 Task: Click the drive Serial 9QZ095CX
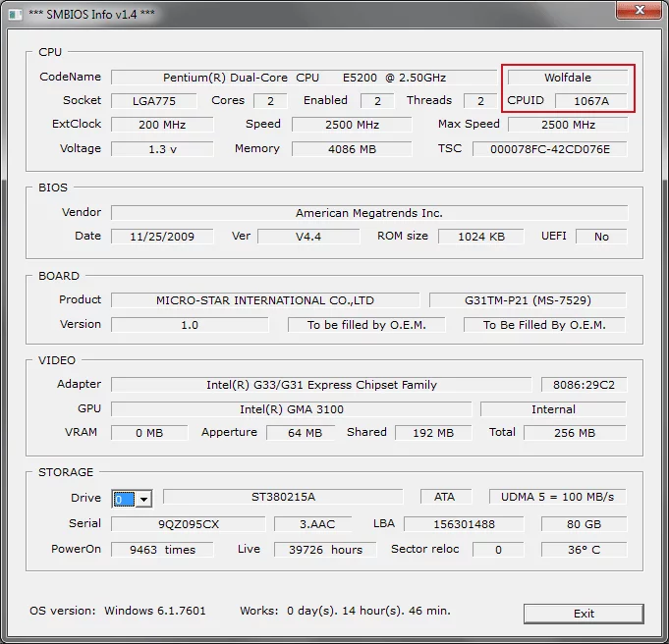click(x=189, y=524)
